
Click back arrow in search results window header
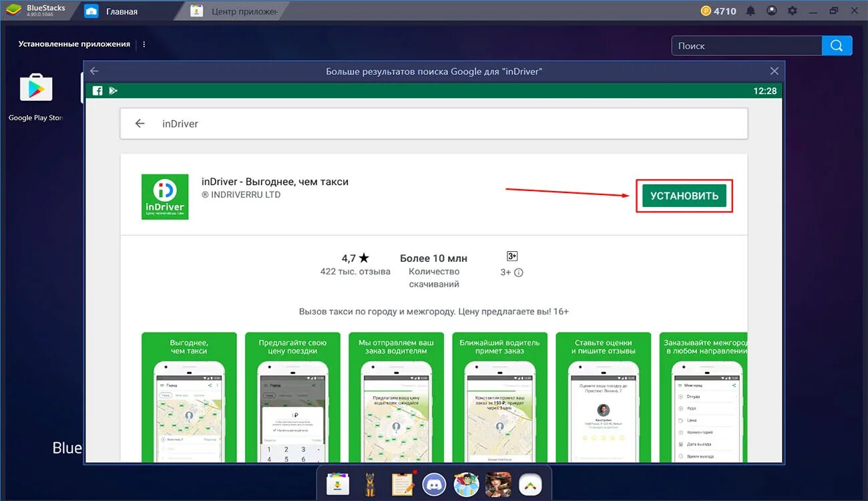pos(94,71)
